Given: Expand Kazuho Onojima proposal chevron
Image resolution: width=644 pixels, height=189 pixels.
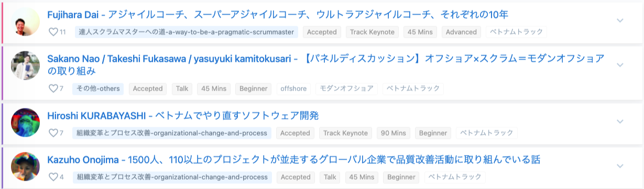Looking at the screenshot, I should (620, 166).
